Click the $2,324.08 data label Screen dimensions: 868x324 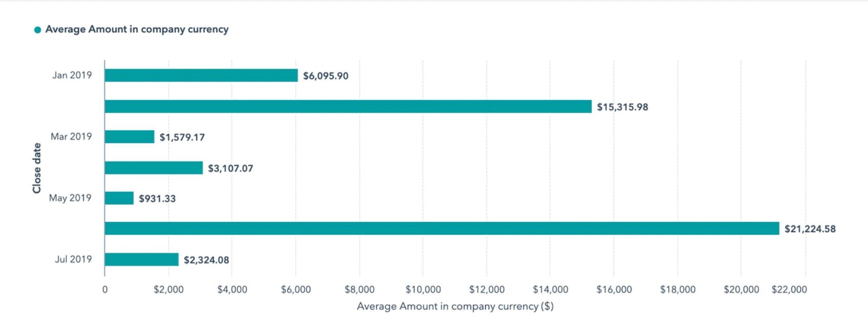206,260
